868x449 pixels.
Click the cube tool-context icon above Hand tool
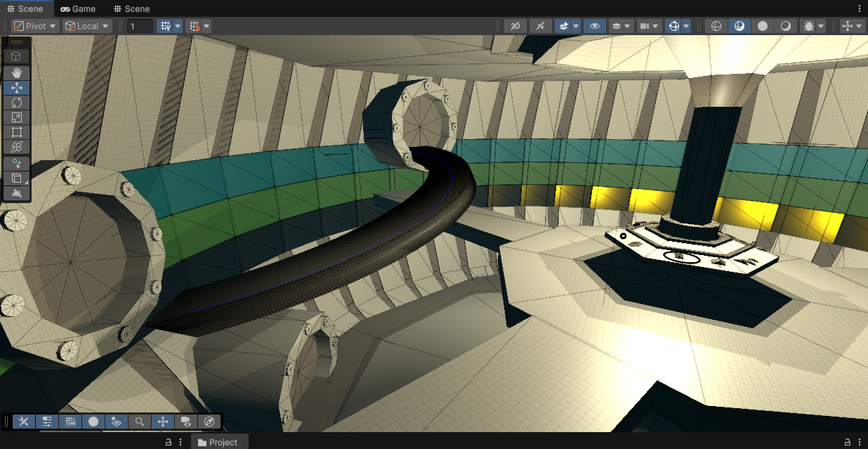point(17,56)
